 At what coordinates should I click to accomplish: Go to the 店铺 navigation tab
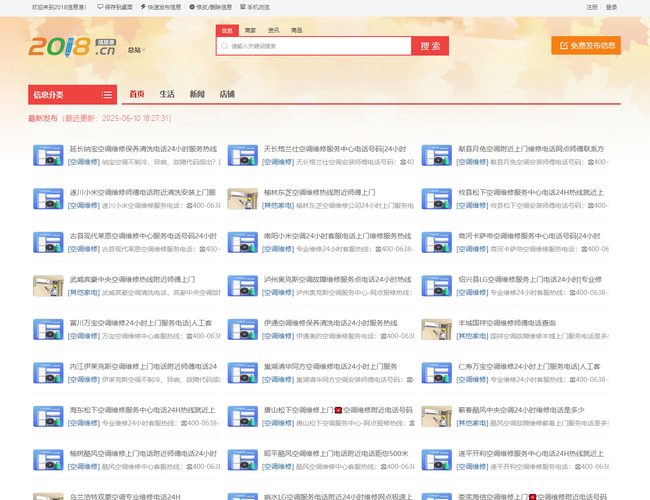tap(227, 94)
